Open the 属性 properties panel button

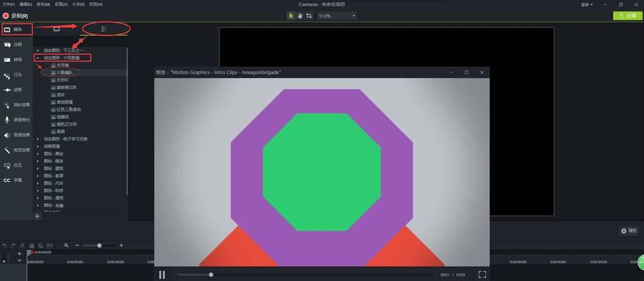click(x=629, y=231)
